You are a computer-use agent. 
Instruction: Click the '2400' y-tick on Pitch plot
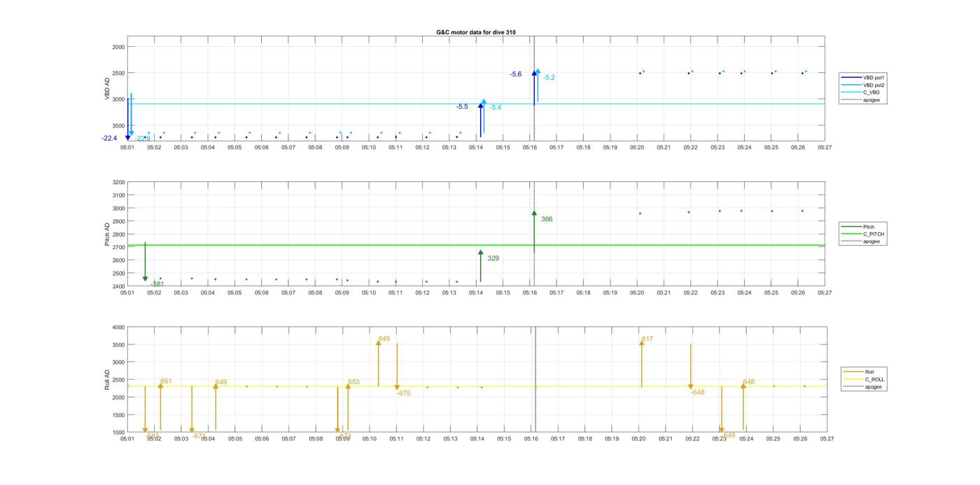118,286
